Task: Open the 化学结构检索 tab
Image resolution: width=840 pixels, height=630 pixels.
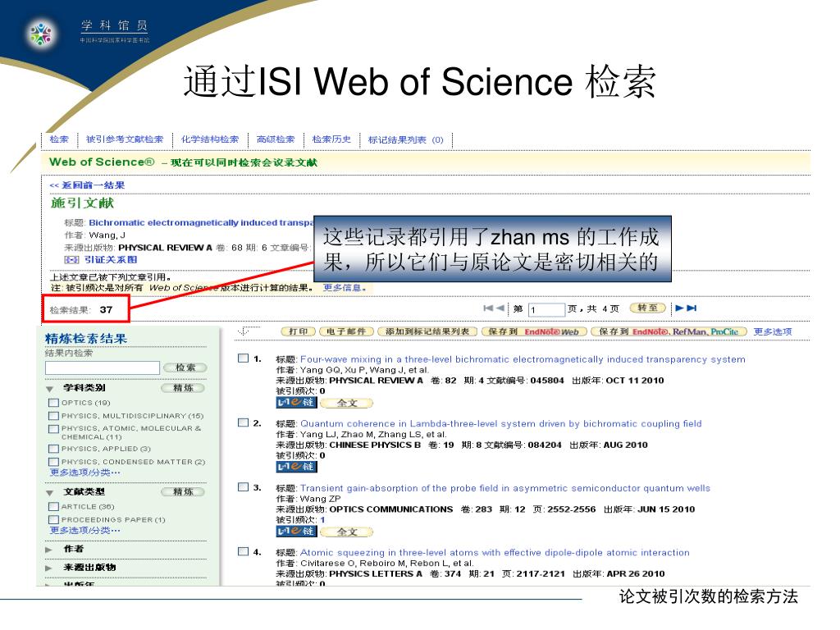Action: tap(209, 139)
